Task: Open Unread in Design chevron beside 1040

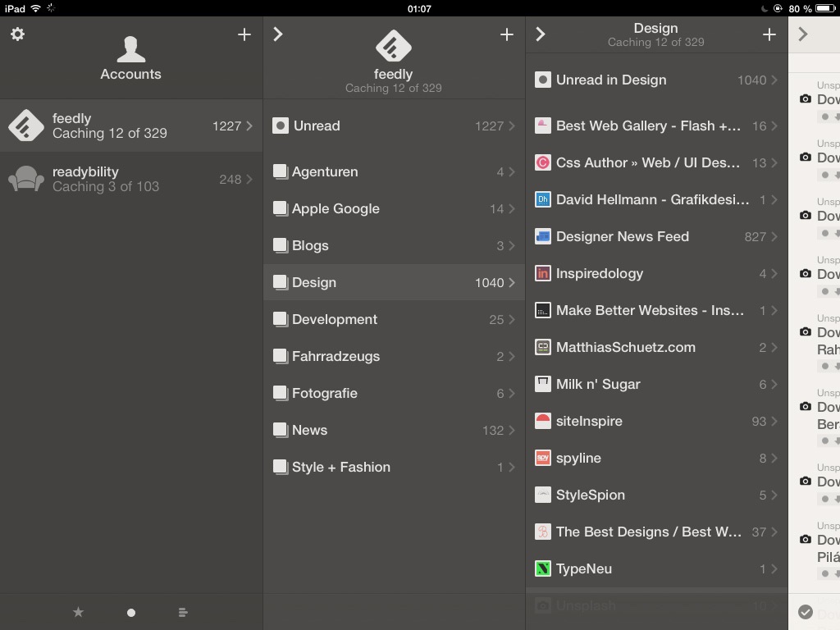Action: (x=774, y=80)
